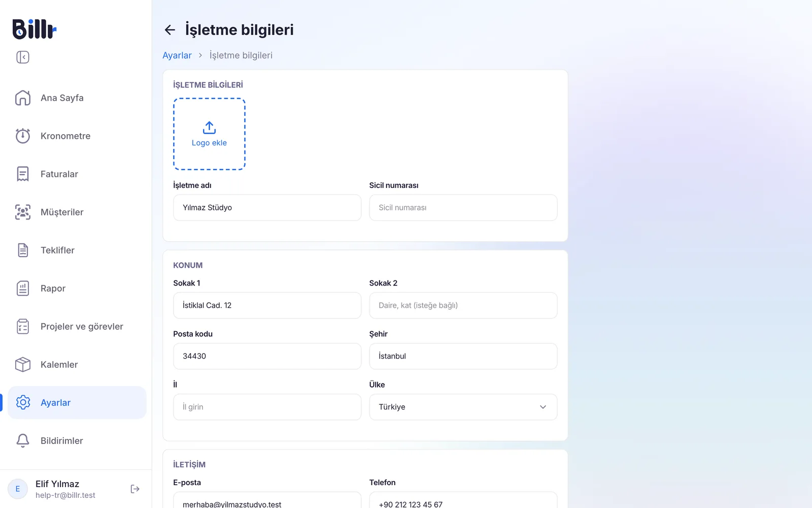812x508 pixels.
Task: Click the Bildirimler bell icon
Action: pyautogui.click(x=23, y=440)
